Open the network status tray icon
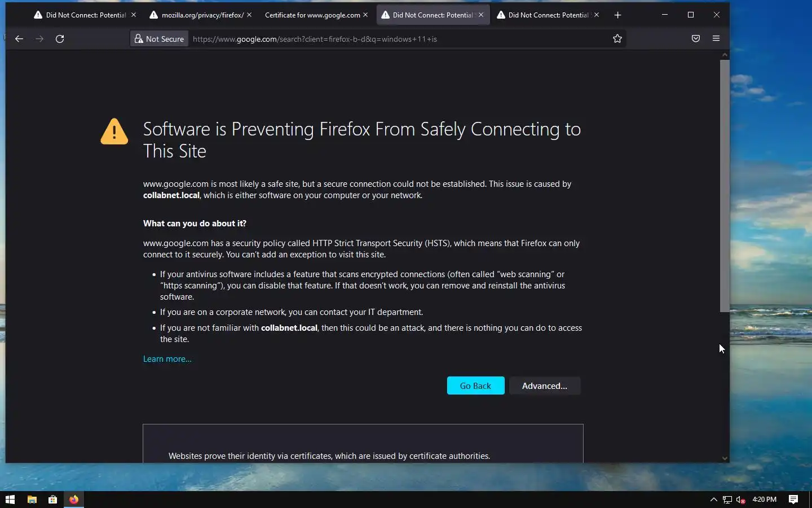 click(727, 500)
